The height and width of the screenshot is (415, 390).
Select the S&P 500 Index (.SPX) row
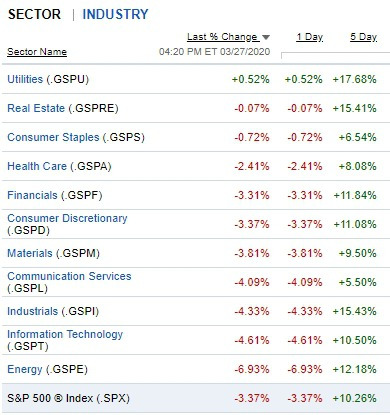pos(196,398)
